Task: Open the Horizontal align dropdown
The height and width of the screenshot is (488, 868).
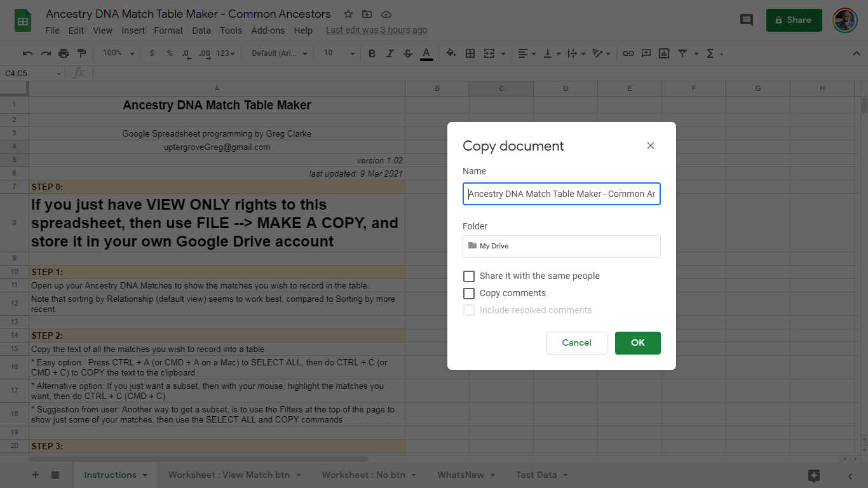Action: point(526,53)
